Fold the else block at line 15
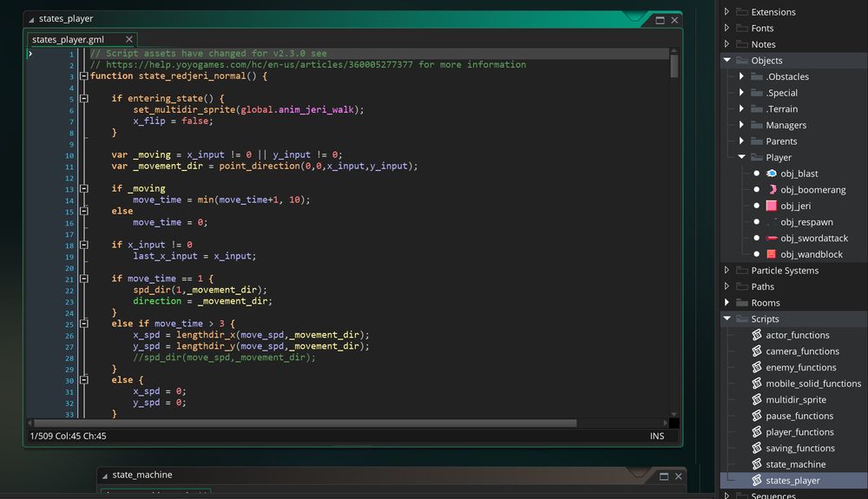868x499 pixels. [84, 212]
